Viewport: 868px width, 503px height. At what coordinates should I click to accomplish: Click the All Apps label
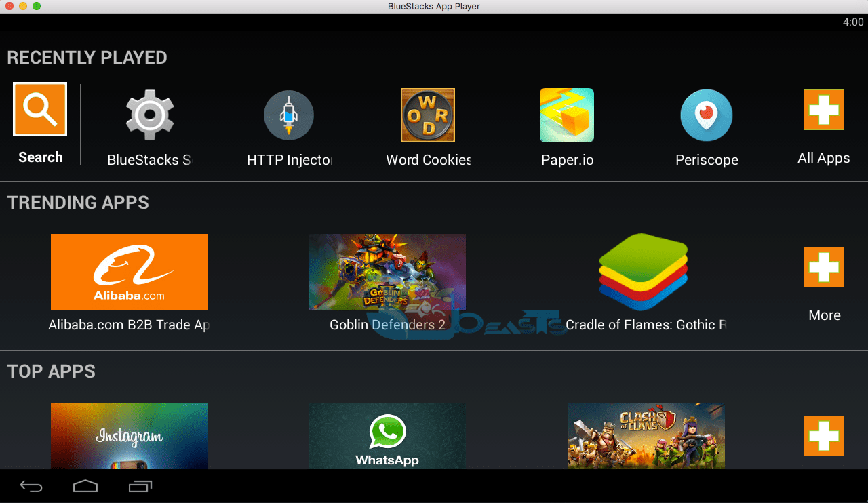click(x=824, y=158)
